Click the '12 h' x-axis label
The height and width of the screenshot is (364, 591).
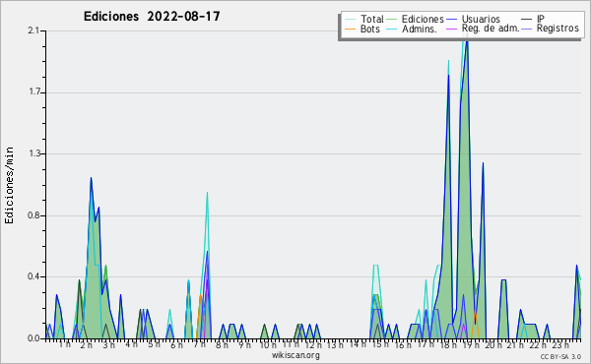pyautogui.click(x=313, y=344)
